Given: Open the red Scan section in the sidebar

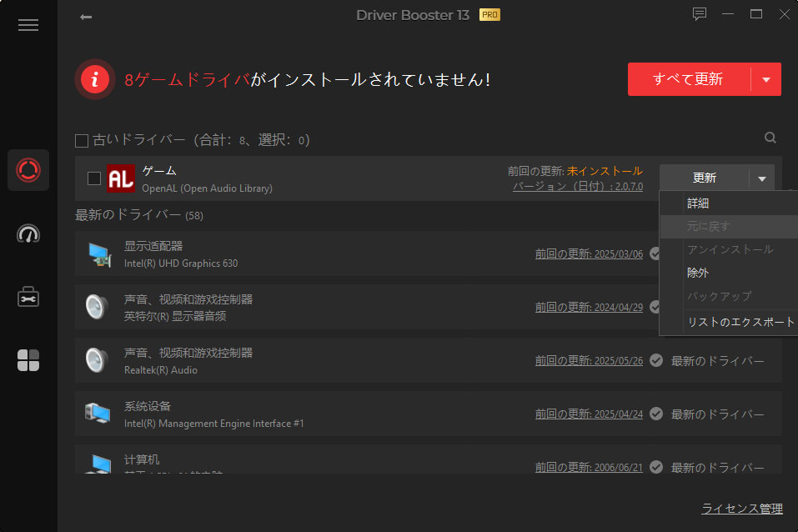Looking at the screenshot, I should coord(28,170).
